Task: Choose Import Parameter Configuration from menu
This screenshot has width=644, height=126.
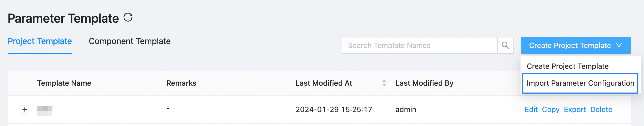Action: tap(580, 83)
